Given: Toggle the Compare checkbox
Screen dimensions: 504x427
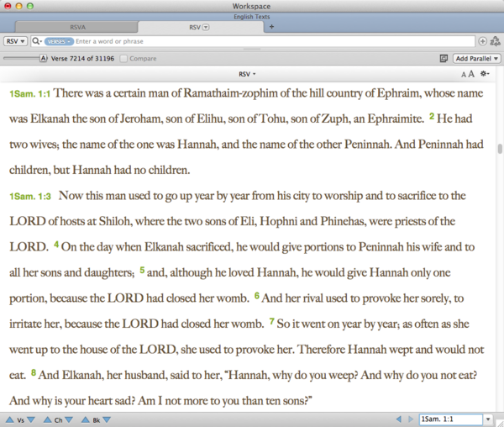Looking at the screenshot, I should pyautogui.click(x=123, y=59).
